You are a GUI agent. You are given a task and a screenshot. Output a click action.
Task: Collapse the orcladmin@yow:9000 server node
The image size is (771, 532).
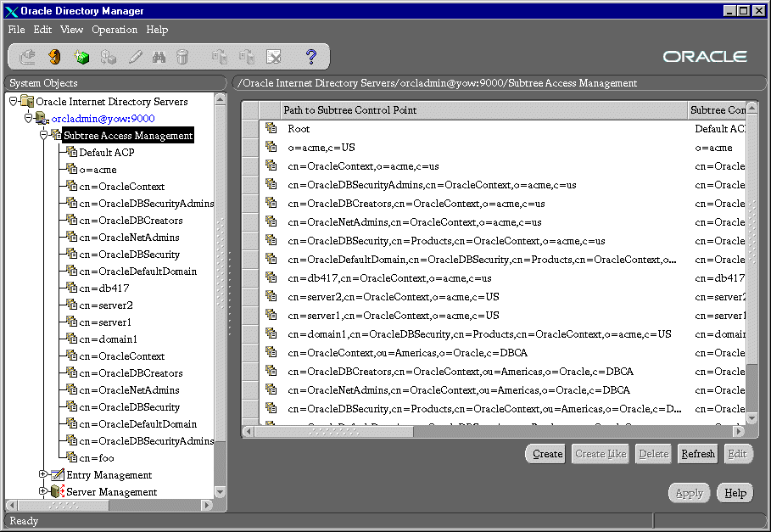pos(29,118)
